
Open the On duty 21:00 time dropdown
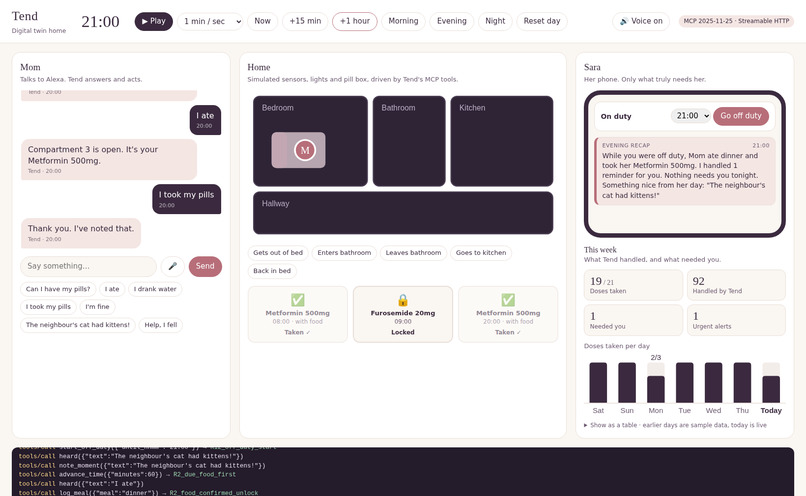click(691, 116)
